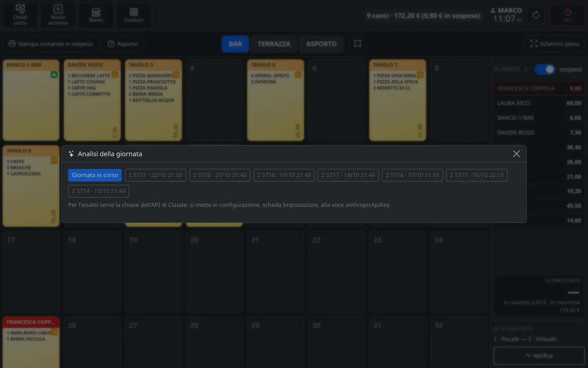Select empty table 21
This screenshot has height=368, width=588.
pyautogui.click(x=275, y=272)
